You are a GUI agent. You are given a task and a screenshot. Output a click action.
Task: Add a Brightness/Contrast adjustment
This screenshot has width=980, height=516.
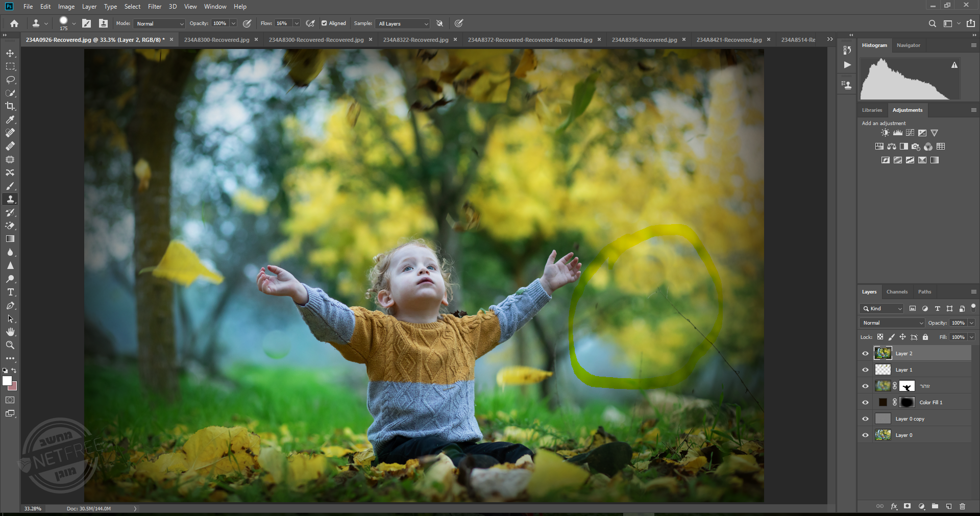tap(885, 133)
